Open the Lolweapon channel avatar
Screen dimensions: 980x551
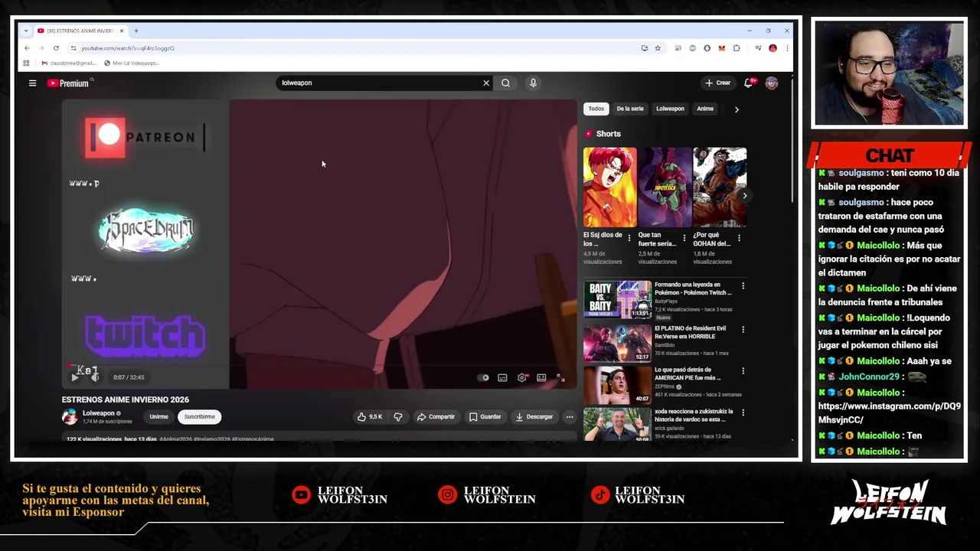pyautogui.click(x=70, y=416)
